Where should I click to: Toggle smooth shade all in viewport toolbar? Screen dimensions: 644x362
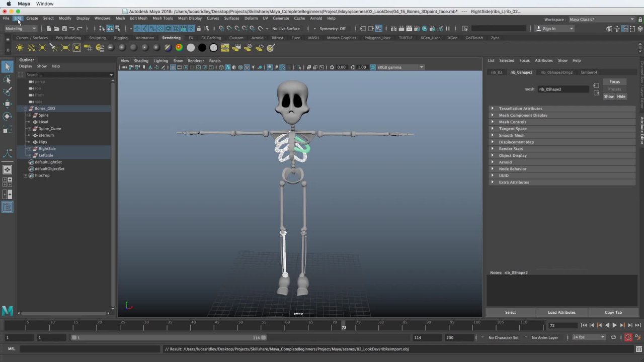click(227, 67)
